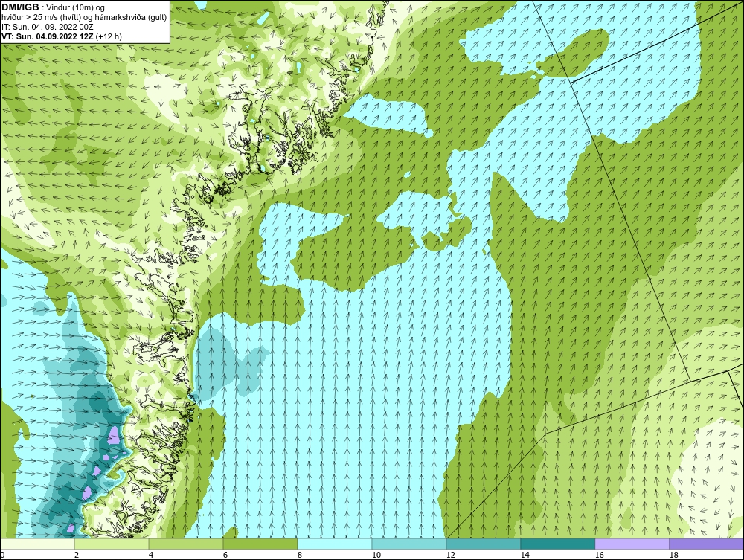Click the '8' scale label under the color bar
The image size is (744, 560).
[299, 555]
